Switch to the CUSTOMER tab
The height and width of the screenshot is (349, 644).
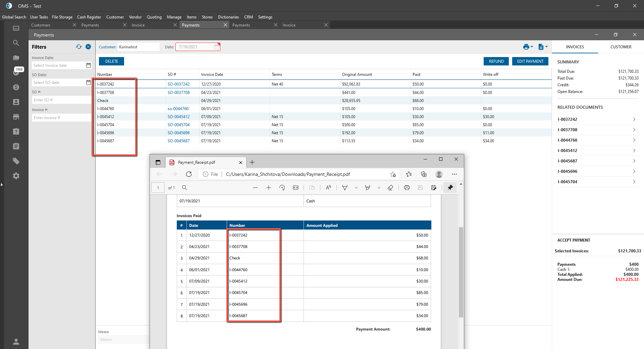621,47
